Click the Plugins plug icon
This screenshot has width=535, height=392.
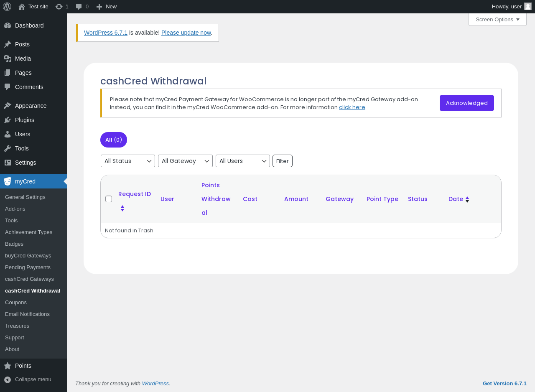8,120
